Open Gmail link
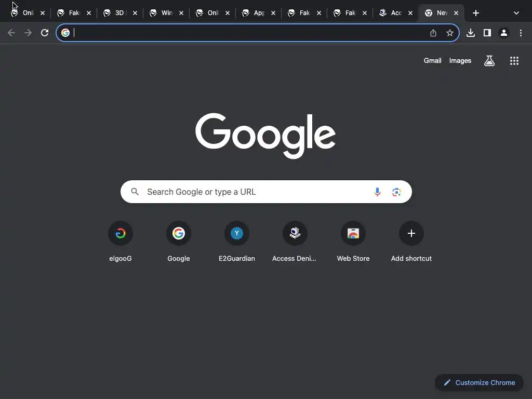 pos(432,60)
